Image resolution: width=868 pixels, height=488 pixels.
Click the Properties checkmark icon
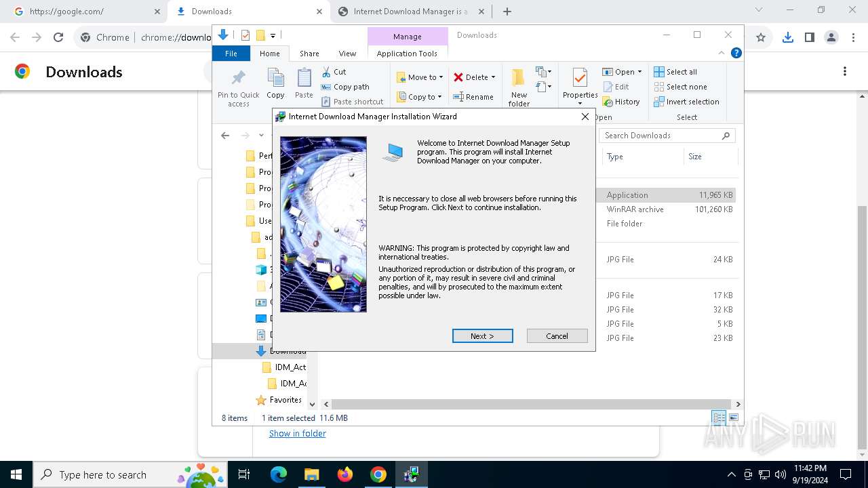[580, 78]
